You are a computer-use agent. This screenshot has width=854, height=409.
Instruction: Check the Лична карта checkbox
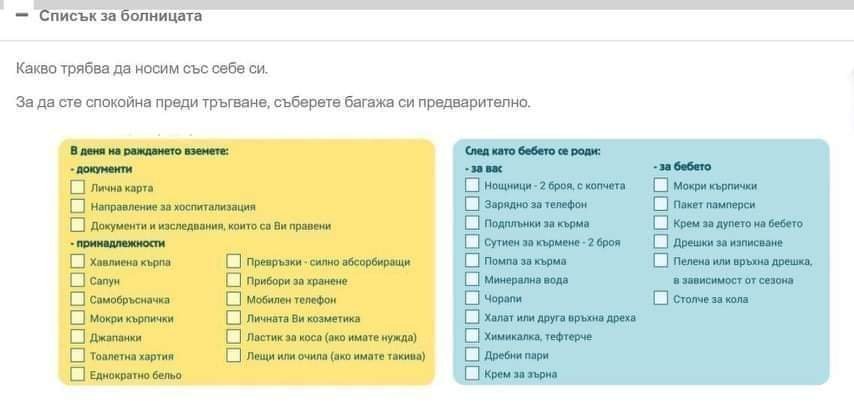click(77, 187)
